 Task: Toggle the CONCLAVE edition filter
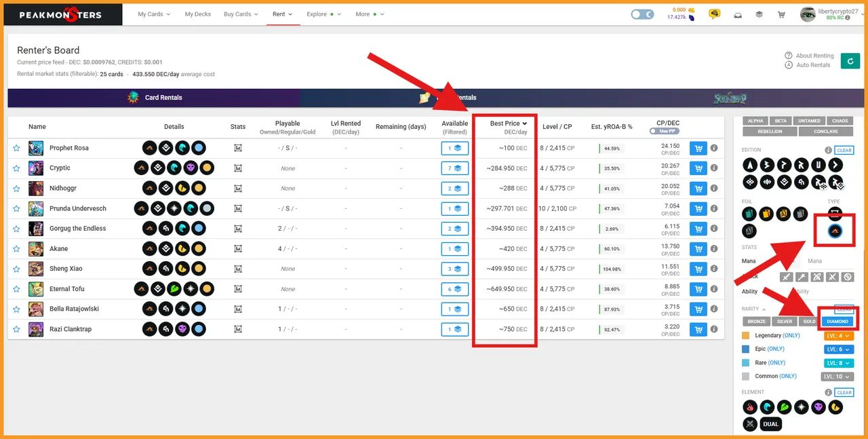(825, 131)
